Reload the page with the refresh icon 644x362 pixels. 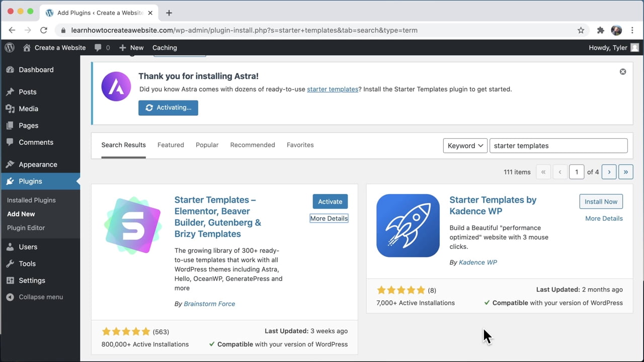(x=44, y=30)
